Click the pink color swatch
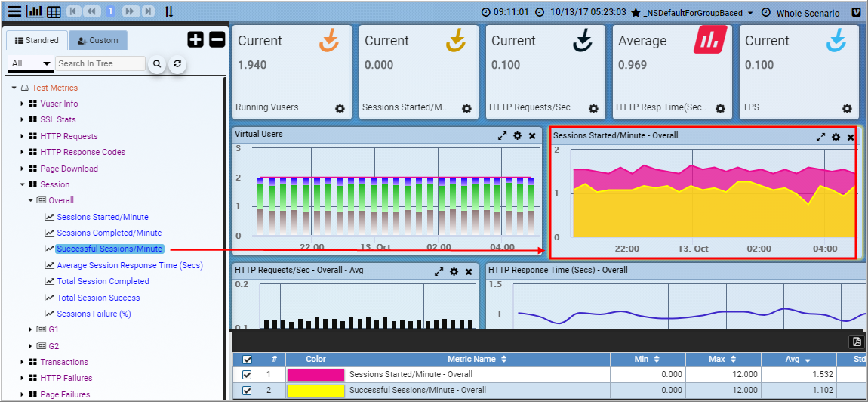Screen dimensions: 868x402 tap(315, 375)
